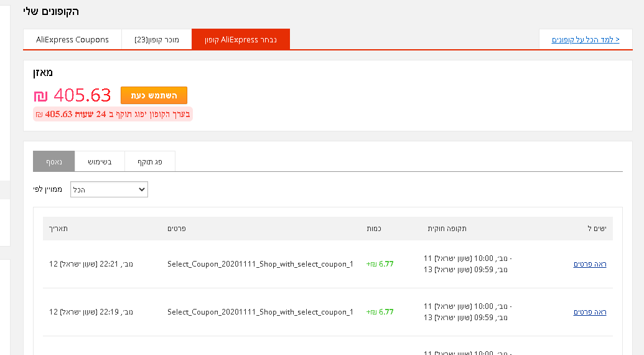Click the פרטים column header
Image resolution: width=644 pixels, height=355 pixels.
pos(177,229)
